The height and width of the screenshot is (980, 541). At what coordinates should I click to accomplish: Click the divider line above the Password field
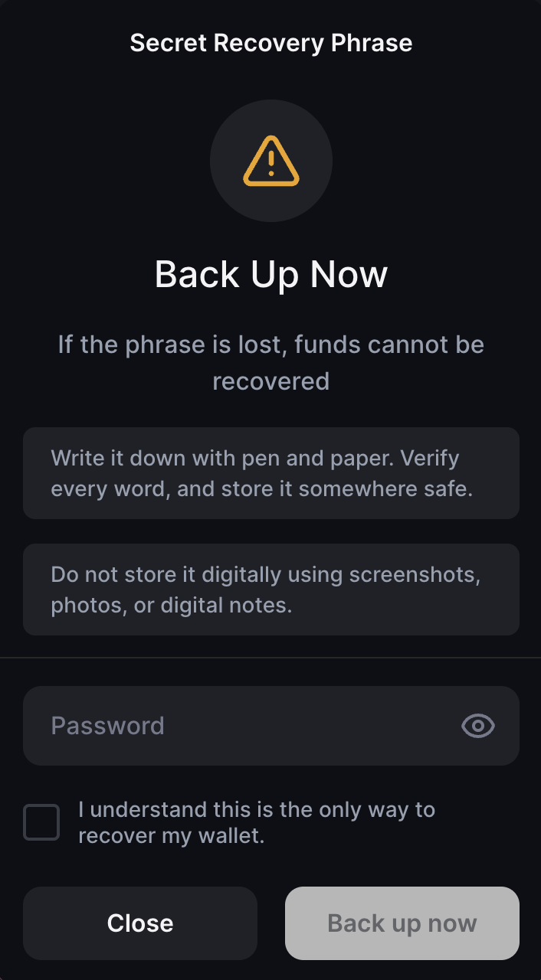270,657
